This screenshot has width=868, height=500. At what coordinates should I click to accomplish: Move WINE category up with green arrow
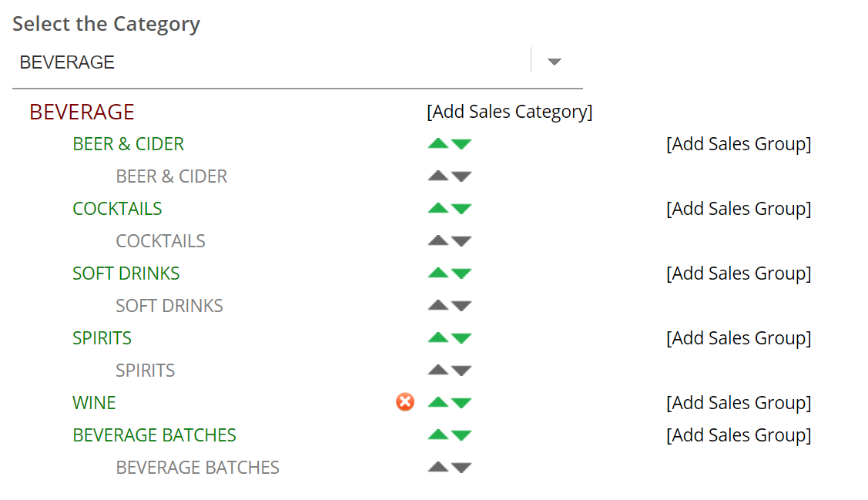click(438, 403)
